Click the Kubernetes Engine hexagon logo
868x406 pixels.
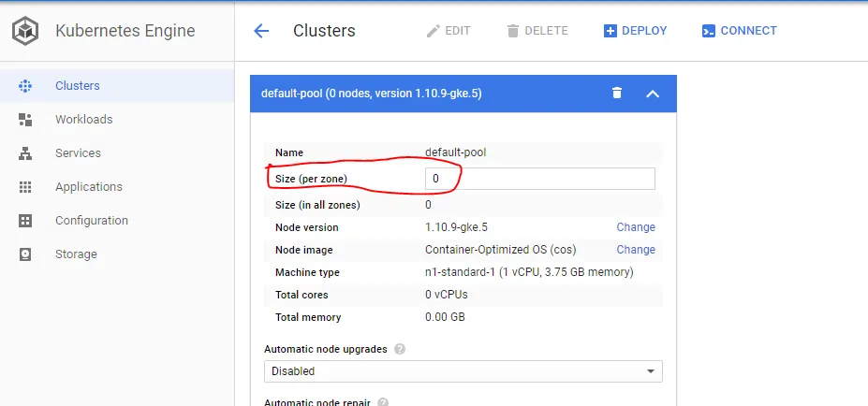point(25,31)
